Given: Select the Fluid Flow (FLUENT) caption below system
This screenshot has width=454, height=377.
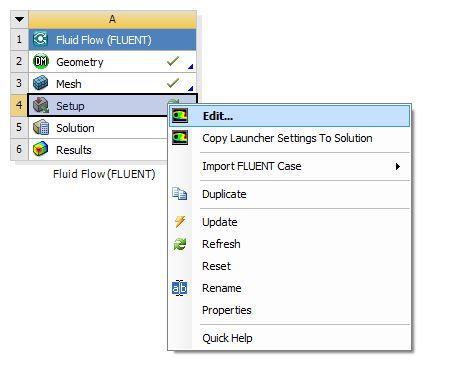Looking at the screenshot, I should (x=104, y=174).
